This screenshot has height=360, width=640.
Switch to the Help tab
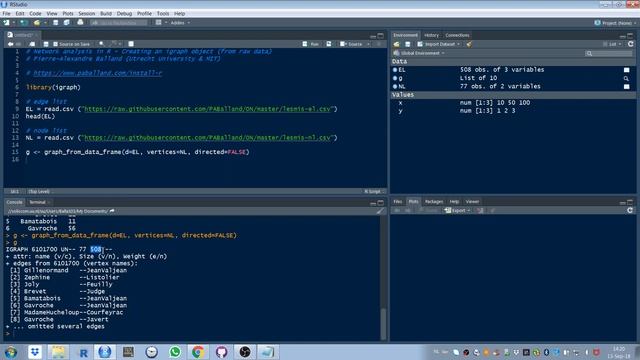coord(454,202)
